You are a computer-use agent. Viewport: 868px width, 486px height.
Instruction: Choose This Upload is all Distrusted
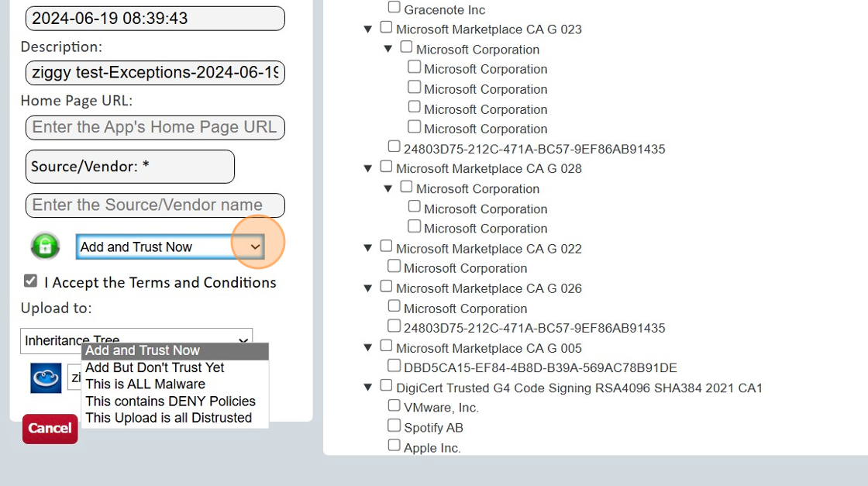[167, 418]
